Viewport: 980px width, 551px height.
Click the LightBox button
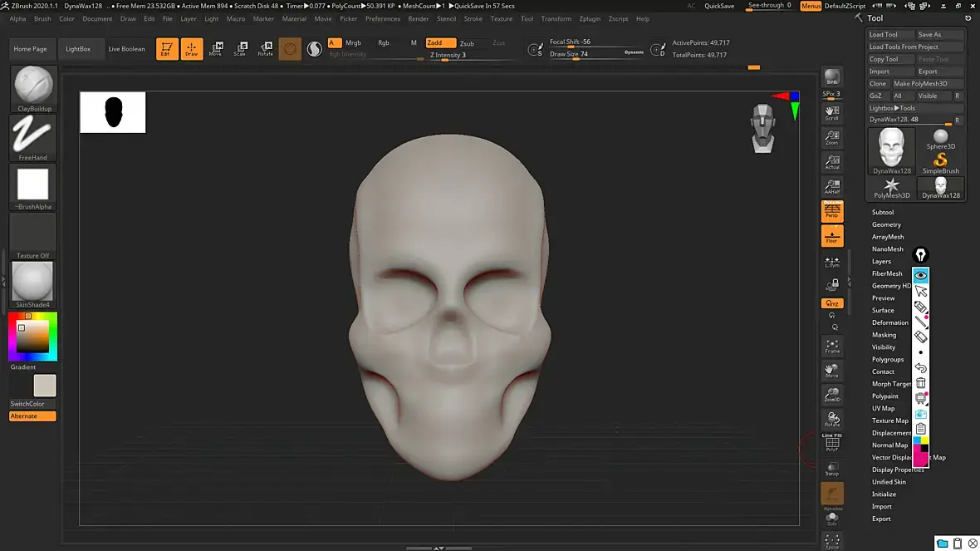click(x=78, y=49)
